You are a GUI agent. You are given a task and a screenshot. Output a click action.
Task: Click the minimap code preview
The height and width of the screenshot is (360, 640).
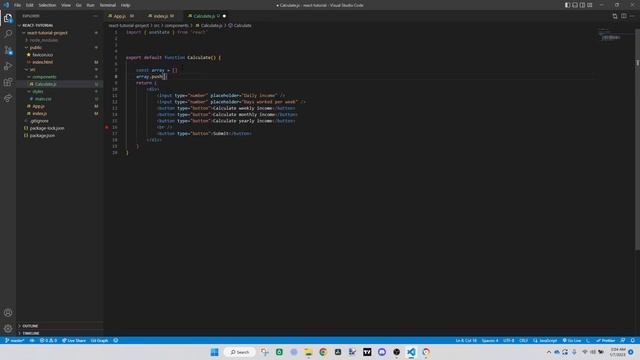[x=610, y=36]
